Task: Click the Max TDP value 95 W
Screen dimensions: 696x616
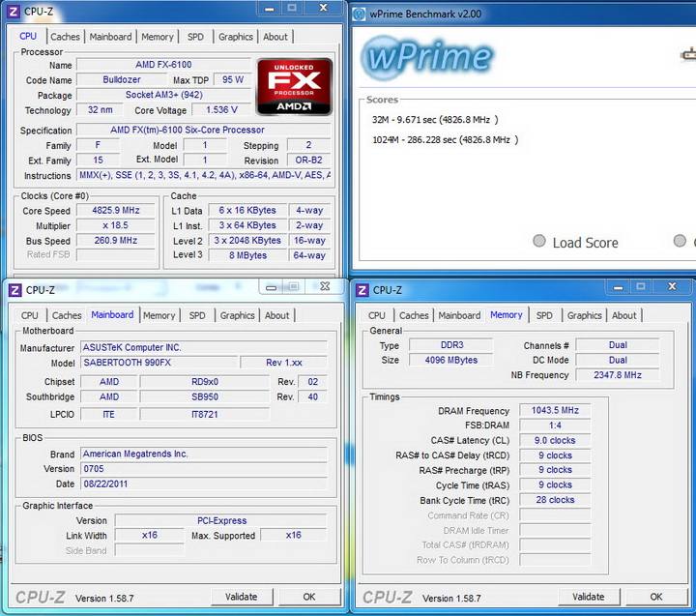Action: pos(233,79)
